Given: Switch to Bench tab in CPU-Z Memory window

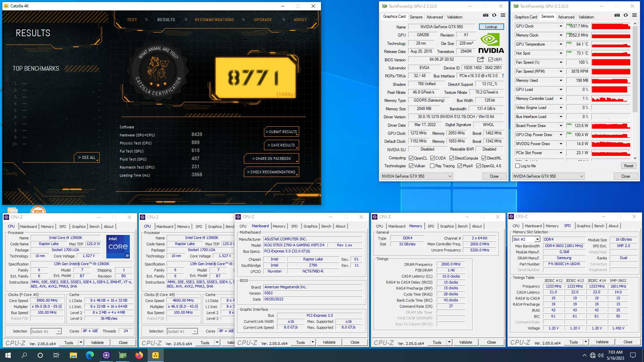Looking at the screenshot, I should (x=463, y=226).
